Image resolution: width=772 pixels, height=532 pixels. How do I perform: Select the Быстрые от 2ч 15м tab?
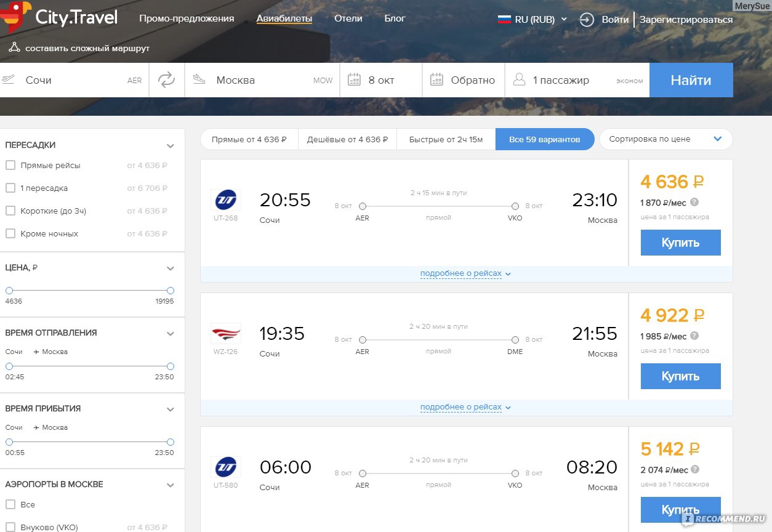[446, 139]
